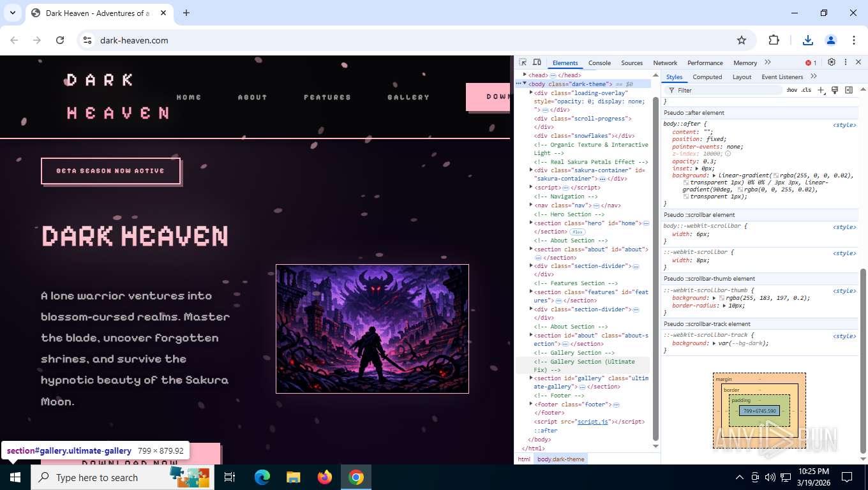Show more Styles sub-tabs chevron after Event Listeners
Viewport: 868px width, 490px height.
click(x=814, y=77)
